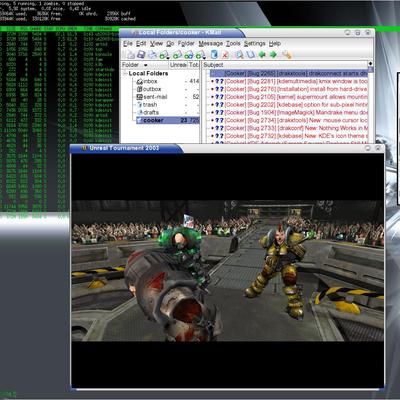Image resolution: width=400 pixels, height=400 pixels.
Task: Click the New Message icon in KMail toolbar
Action: 130,54
